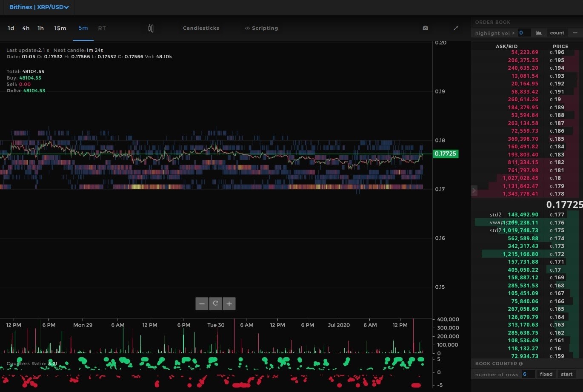
Task: Click the highlight vol input field
Action: point(524,33)
